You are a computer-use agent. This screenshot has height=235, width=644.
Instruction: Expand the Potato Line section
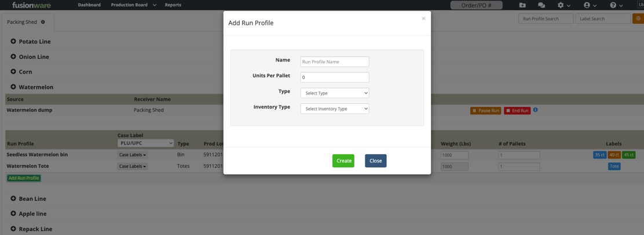[13, 41]
